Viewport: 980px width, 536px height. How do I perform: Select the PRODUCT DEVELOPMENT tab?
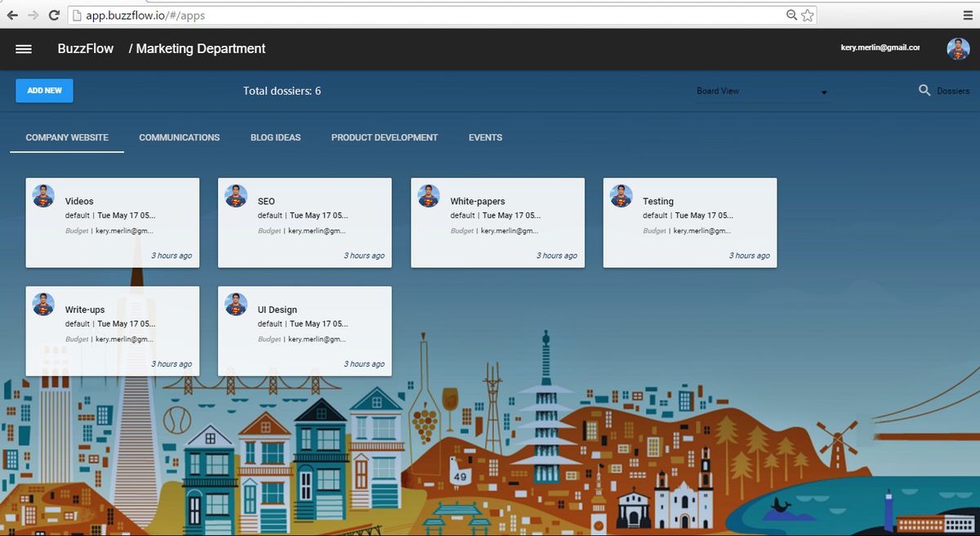point(384,137)
